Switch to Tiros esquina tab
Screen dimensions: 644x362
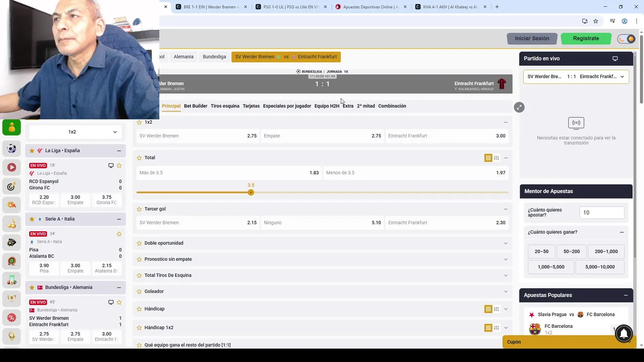[x=225, y=106]
